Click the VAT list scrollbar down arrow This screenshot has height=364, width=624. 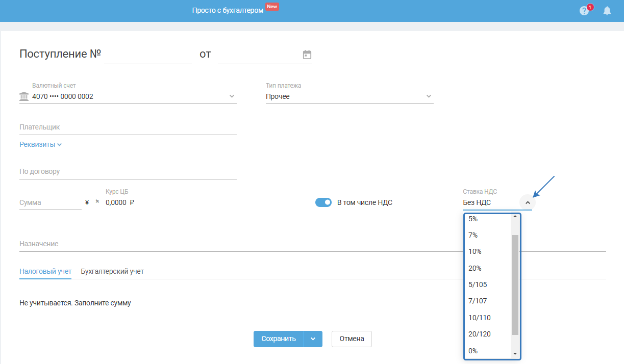click(515, 354)
